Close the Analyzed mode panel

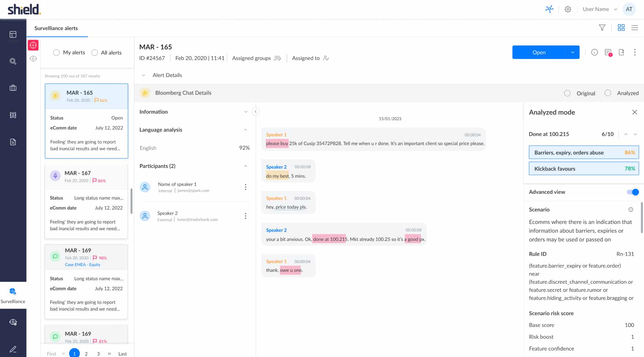coord(635,112)
